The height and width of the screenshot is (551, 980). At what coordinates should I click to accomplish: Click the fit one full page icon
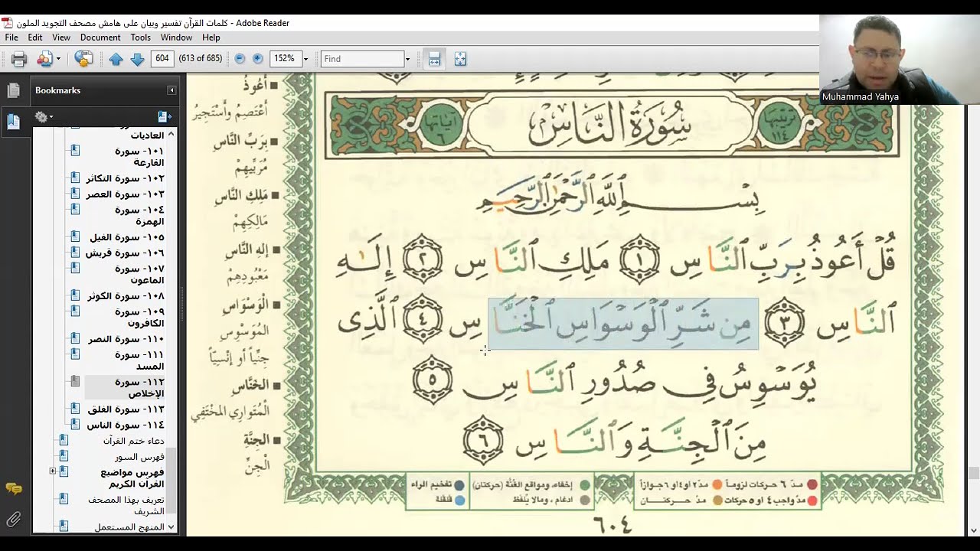pyautogui.click(x=460, y=59)
